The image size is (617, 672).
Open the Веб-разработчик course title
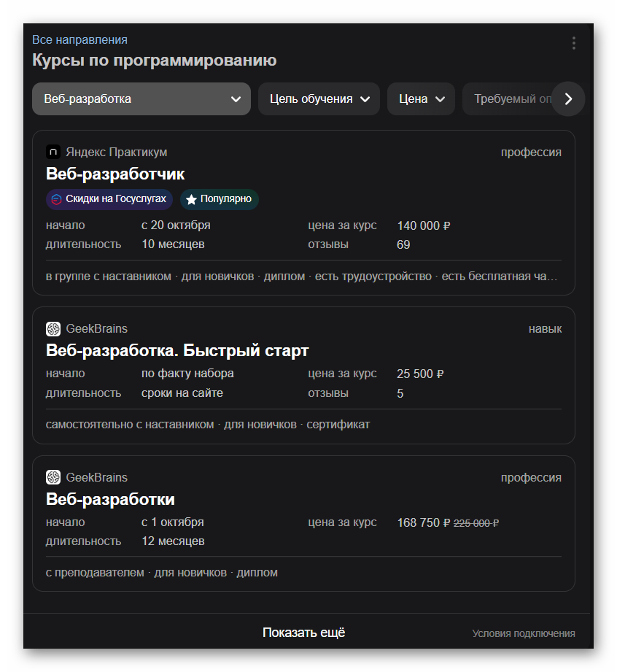coord(115,174)
